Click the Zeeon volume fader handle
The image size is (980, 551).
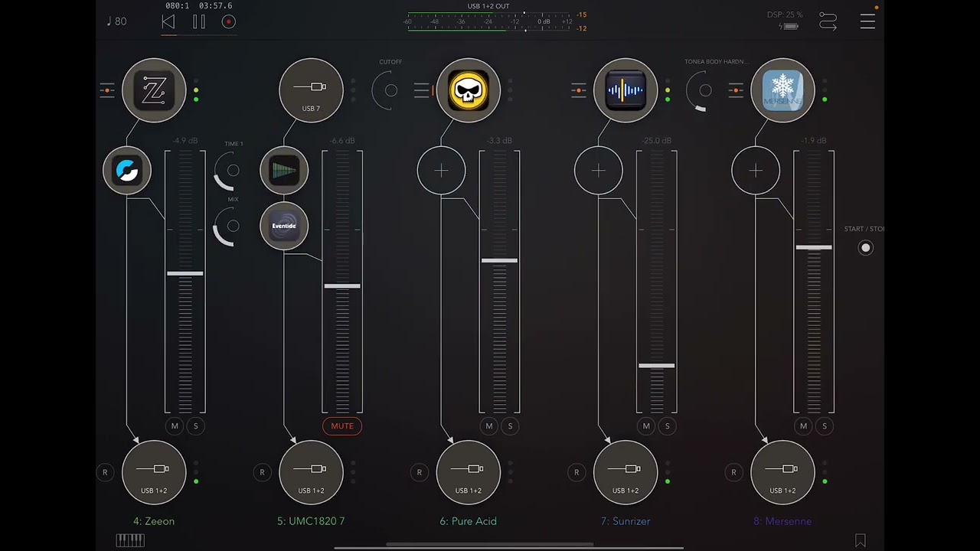point(185,273)
